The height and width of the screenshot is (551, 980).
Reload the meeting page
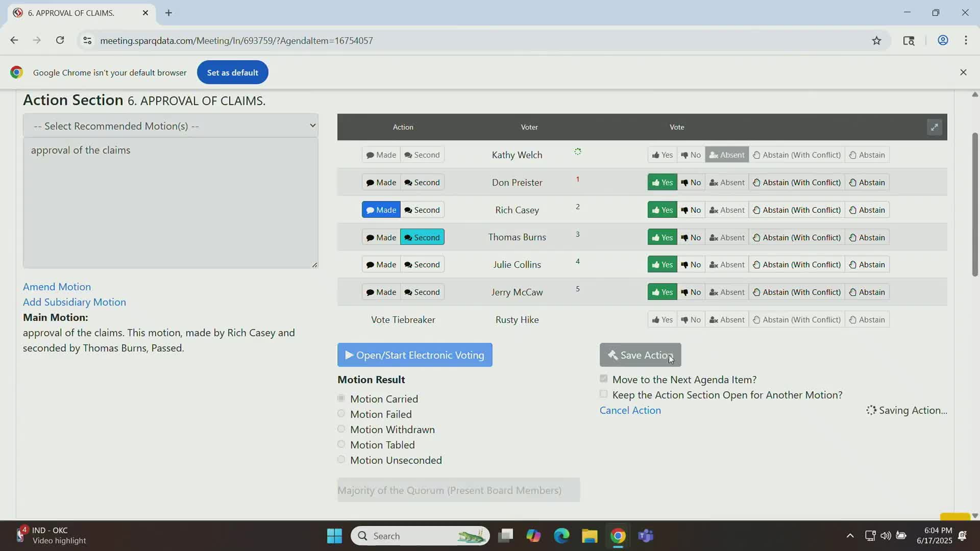(60, 40)
